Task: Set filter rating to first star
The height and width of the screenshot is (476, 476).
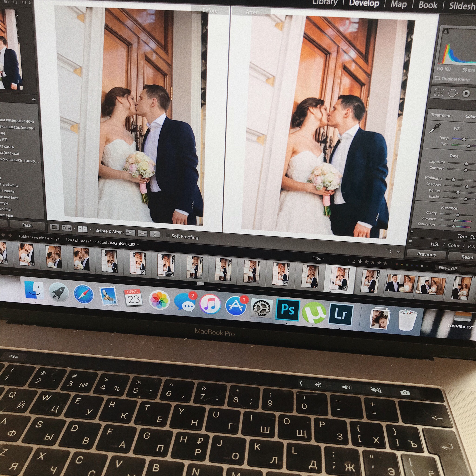Action: click(360, 262)
